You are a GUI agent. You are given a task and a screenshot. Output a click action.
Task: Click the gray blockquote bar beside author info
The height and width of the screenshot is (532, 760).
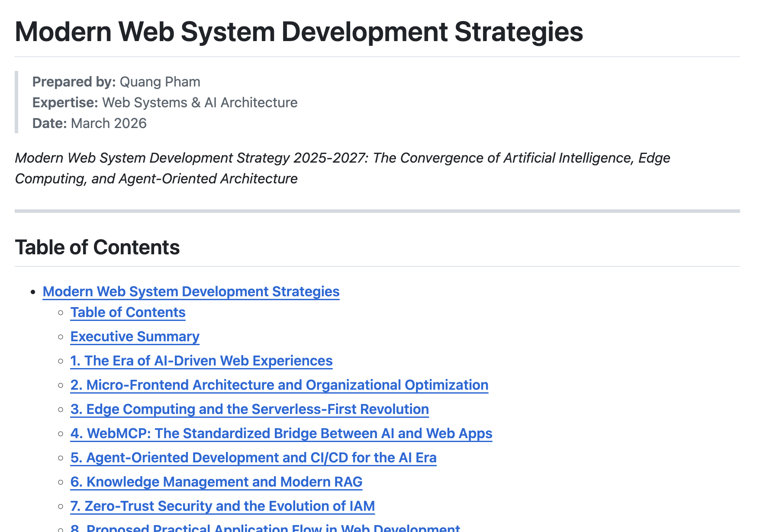(16, 102)
